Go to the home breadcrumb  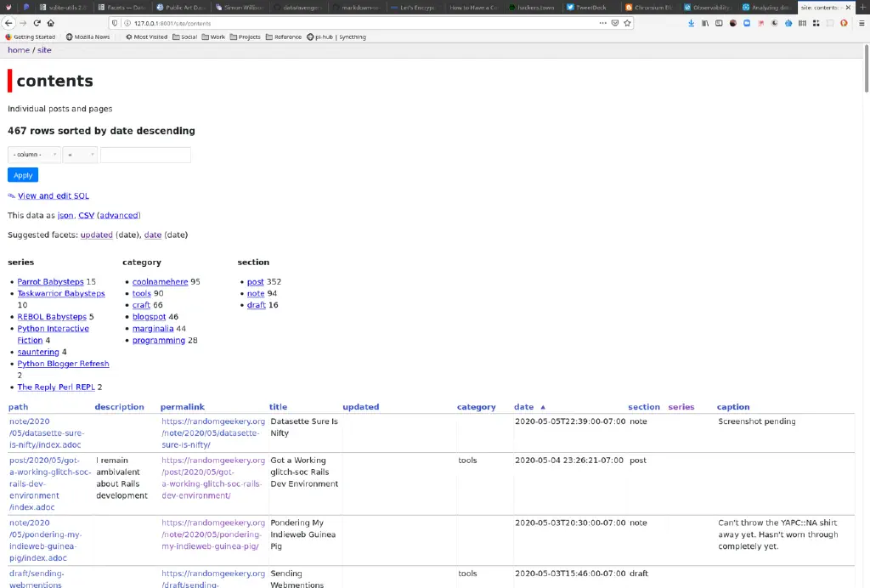click(19, 50)
